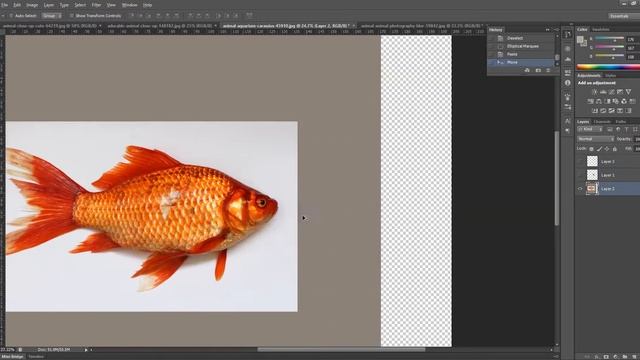Add a Color Balance adjustment
This screenshot has height=360, width=640.
point(598,101)
